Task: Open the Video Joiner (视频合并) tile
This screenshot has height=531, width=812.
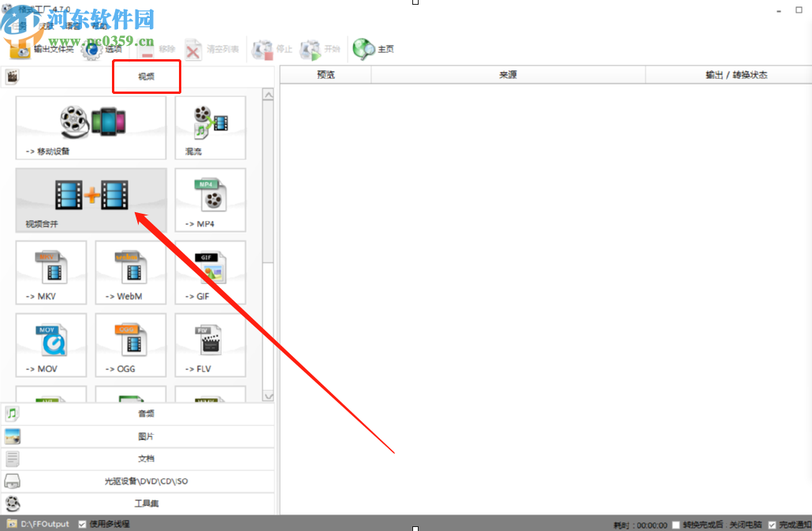Action: (x=91, y=200)
